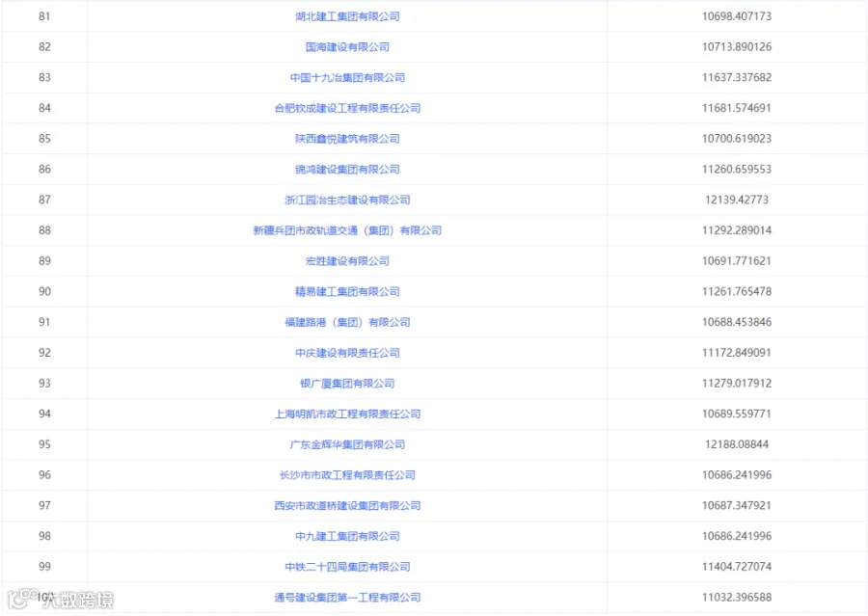
Task: Open the 通号建设集团第一工程有限公司 link
Action: click(x=347, y=597)
